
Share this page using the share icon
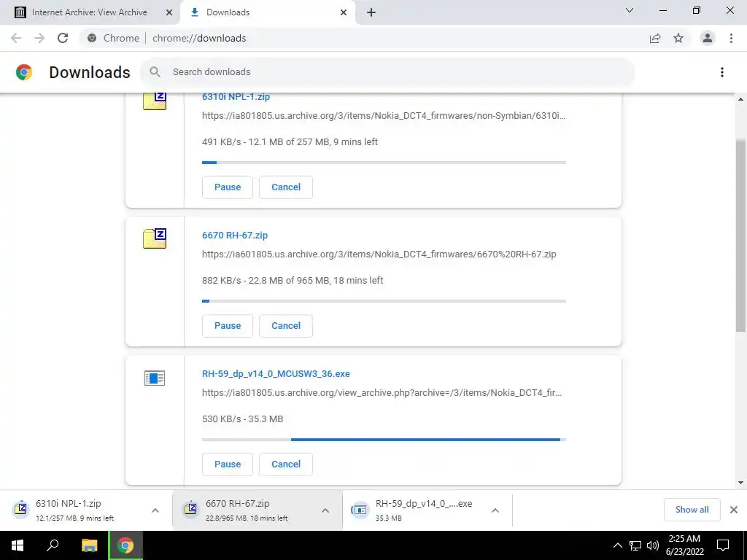point(655,38)
